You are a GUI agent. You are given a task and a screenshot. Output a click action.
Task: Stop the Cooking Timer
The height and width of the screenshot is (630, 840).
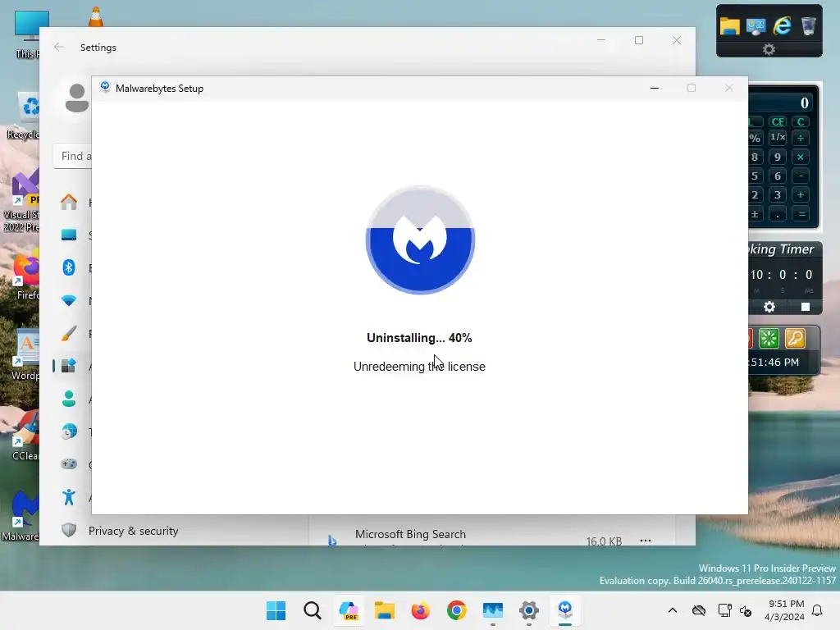click(x=806, y=307)
